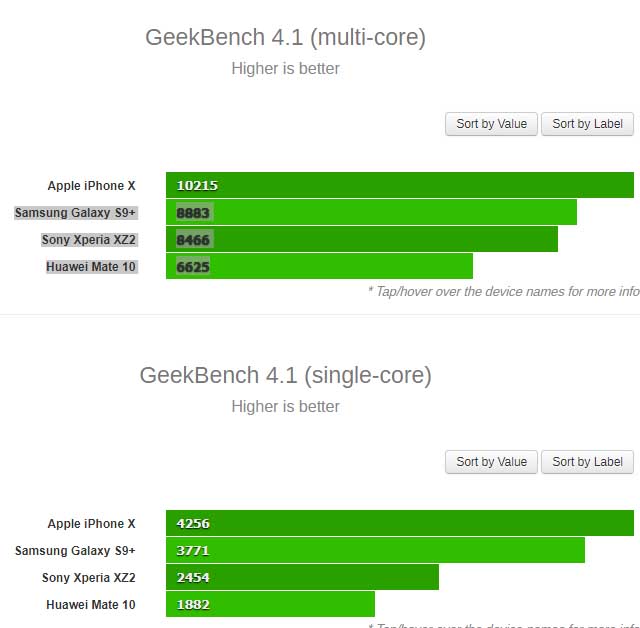The image size is (640, 628).
Task: Click the 4256 single-core score bar
Action: (x=400, y=523)
